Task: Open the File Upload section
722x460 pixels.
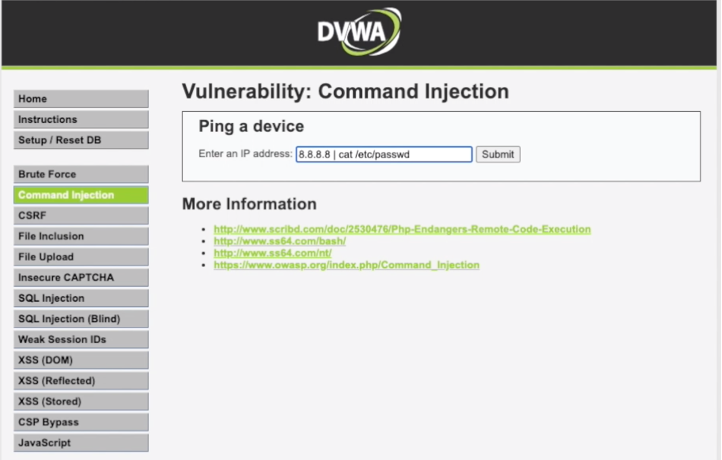Action: coord(81,257)
